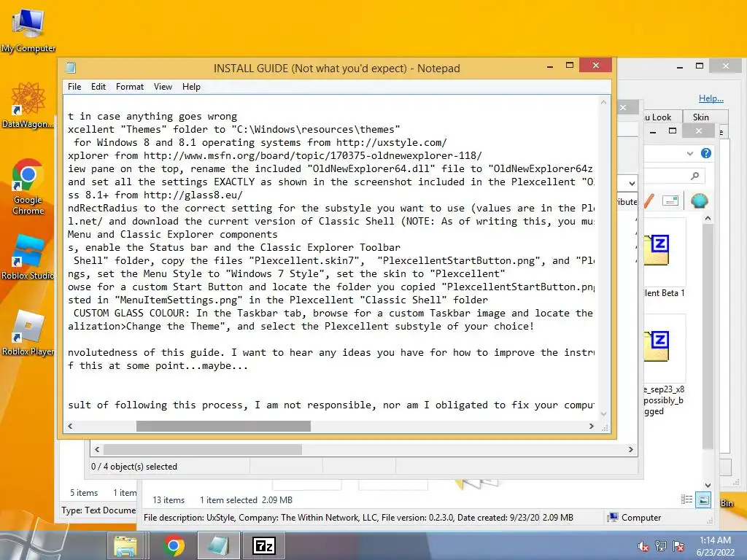Click the glass8.eu URL line in Notepad
This screenshot has height=560, width=747.
point(155,195)
